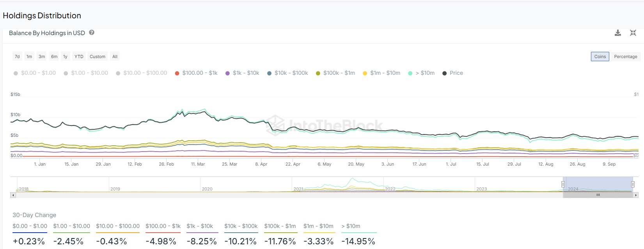Click the download chart icon
Screen dimensions: 644x249
[618, 33]
